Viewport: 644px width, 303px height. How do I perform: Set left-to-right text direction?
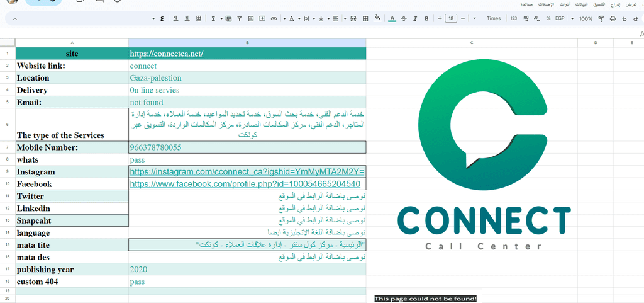[187, 18]
